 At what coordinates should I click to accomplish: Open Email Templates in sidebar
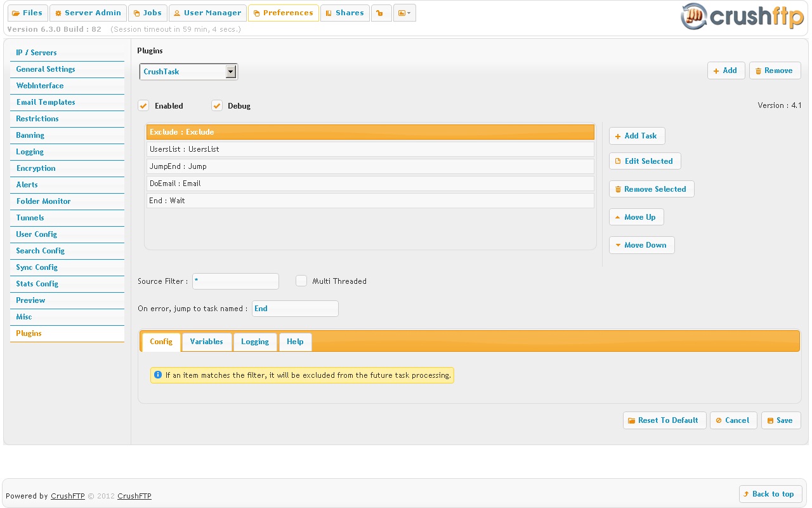pos(67,102)
